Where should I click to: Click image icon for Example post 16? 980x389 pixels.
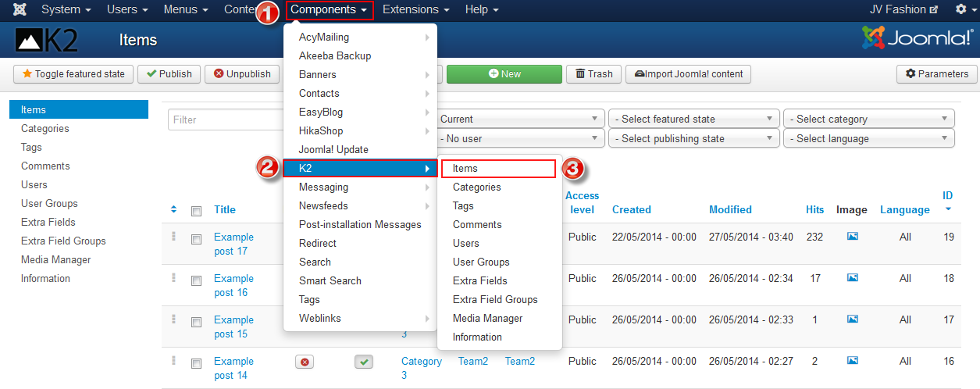pos(852,277)
